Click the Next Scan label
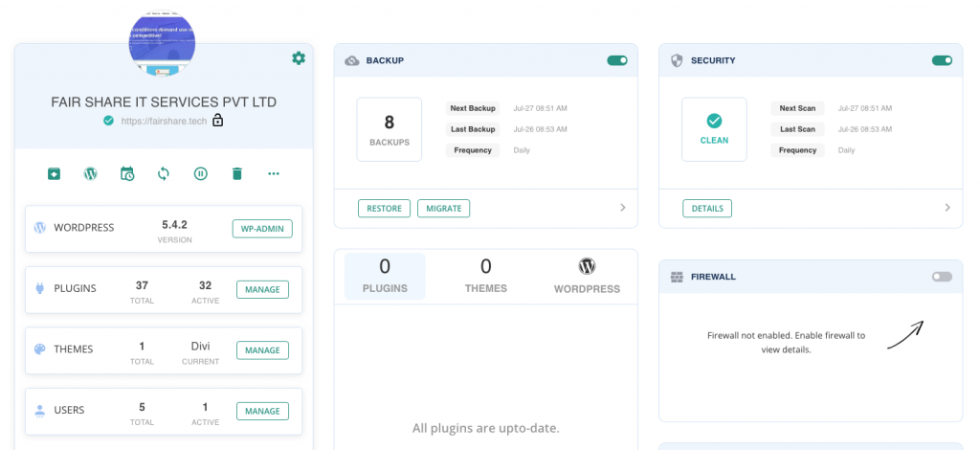This screenshot has height=450, width=980. (x=797, y=108)
